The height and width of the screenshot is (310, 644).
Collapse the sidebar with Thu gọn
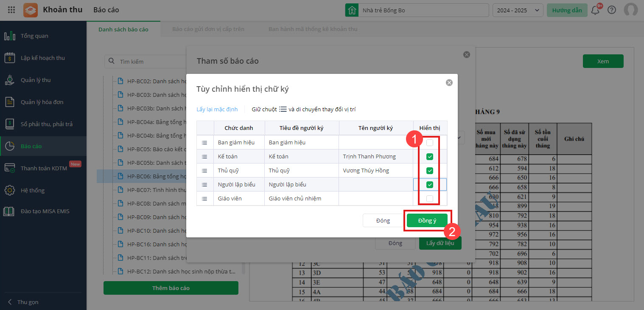[x=23, y=302]
